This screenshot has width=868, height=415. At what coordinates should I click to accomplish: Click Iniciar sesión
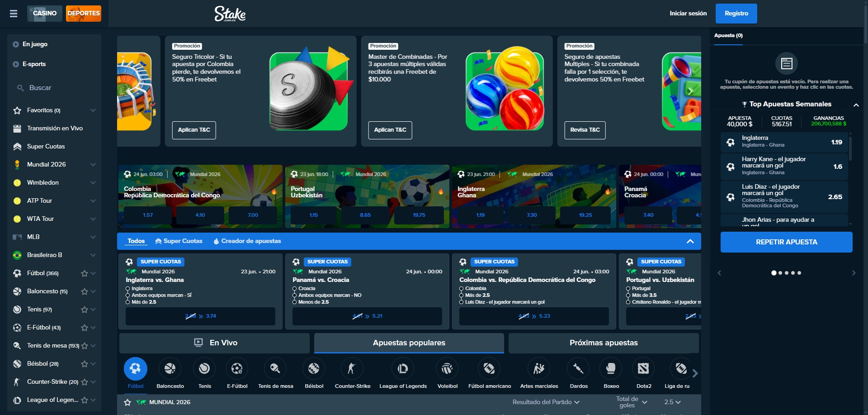[x=688, y=14]
